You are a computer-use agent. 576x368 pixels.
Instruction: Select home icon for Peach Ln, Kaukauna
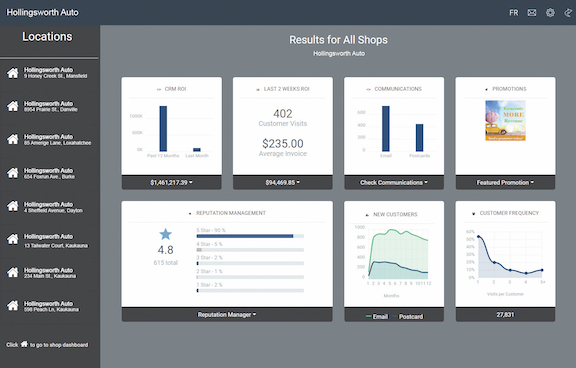coord(12,306)
